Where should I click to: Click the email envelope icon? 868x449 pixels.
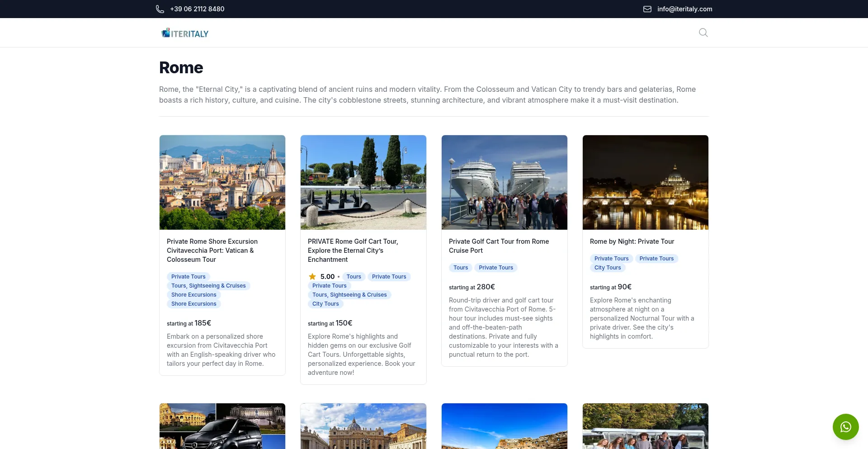tap(647, 9)
